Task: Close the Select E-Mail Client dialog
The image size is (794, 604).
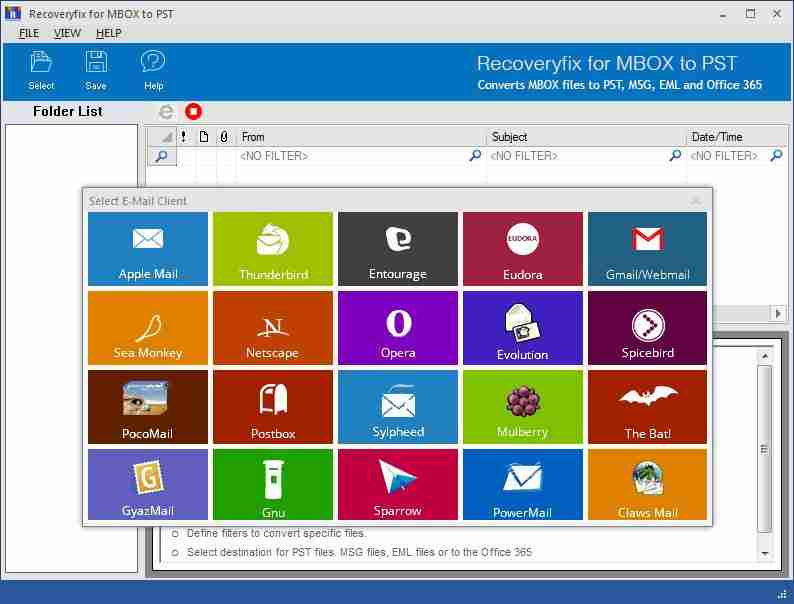Action: (696, 201)
